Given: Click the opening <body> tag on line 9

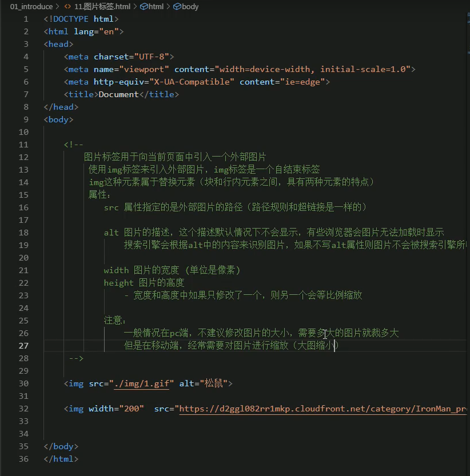Looking at the screenshot, I should [x=58, y=119].
